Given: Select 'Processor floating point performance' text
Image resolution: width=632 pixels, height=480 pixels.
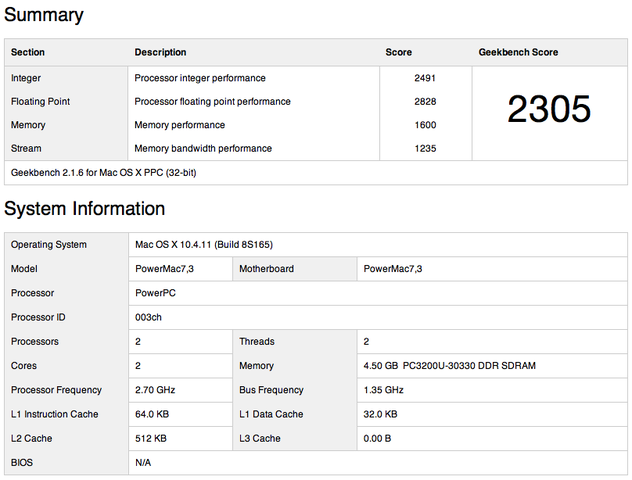Looking at the screenshot, I should click(x=212, y=102).
